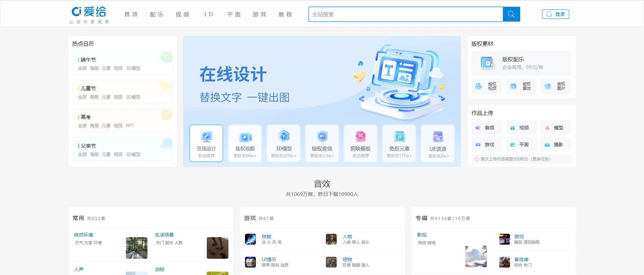The width and height of the screenshot is (644, 275).
Task: Click the 游戏 album icon in 专辑
Action: [x=505, y=239]
